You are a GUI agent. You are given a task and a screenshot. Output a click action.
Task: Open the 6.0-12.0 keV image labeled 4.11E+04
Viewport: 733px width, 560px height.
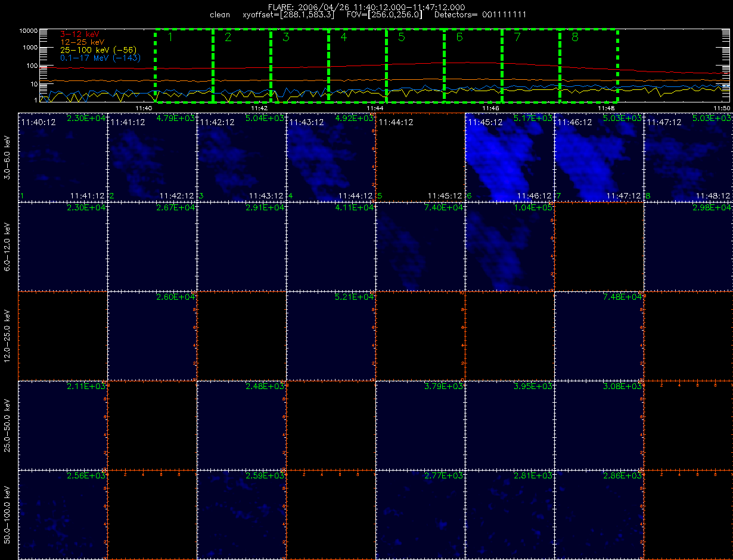pos(331,246)
